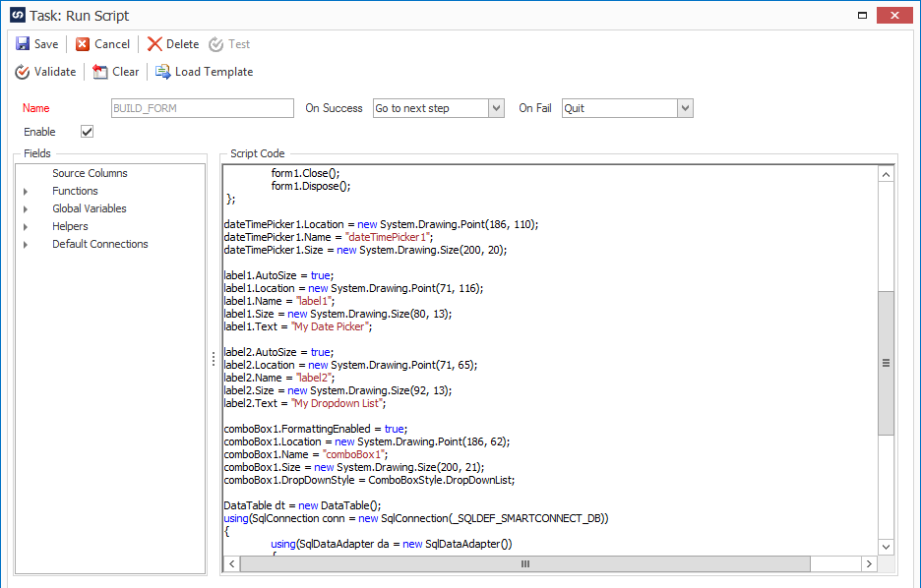The height and width of the screenshot is (588, 921).
Task: Click the label1.AutoSize = true line
Action: pos(278,275)
